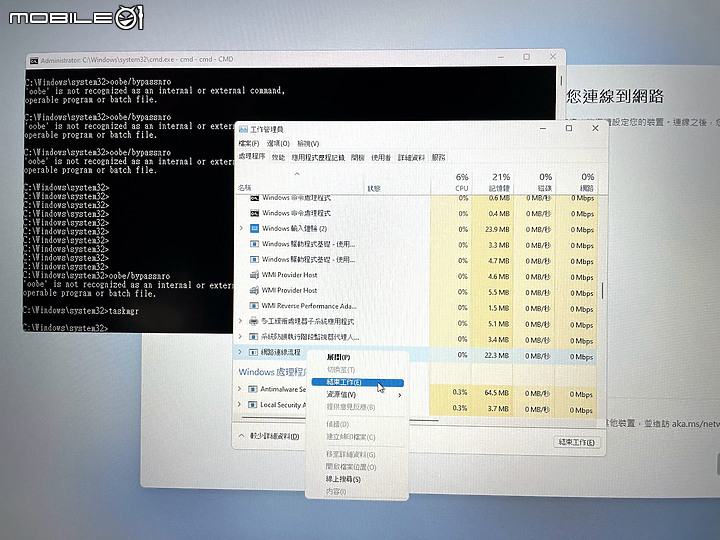Click the Task Manager horizontal scrollbar

(340, 419)
